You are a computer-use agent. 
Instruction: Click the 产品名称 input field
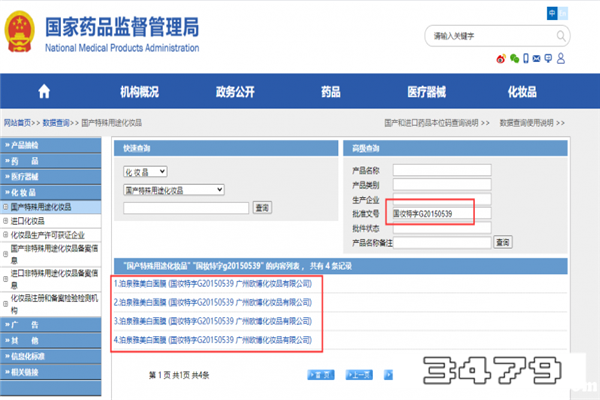point(429,169)
